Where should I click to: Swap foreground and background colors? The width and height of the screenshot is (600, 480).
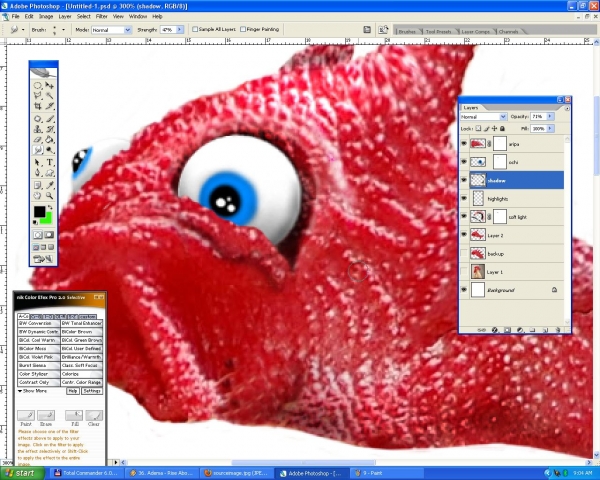coord(50,207)
